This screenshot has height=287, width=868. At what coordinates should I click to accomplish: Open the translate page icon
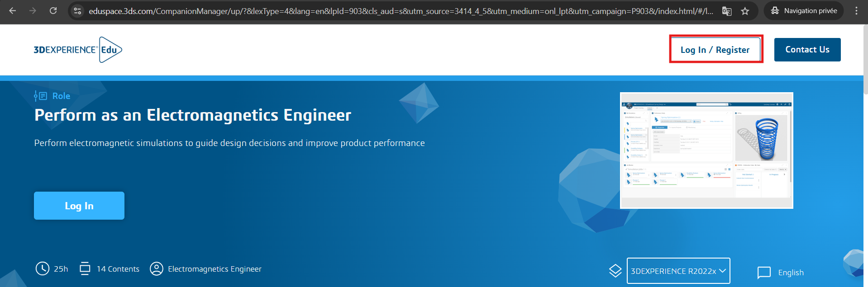[x=727, y=11]
